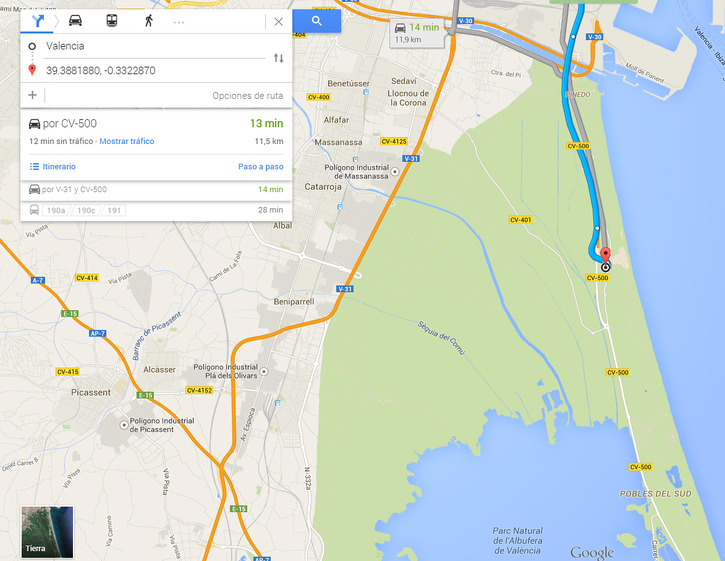The image size is (725, 561).
Task: Close the directions panel
Action: click(278, 21)
